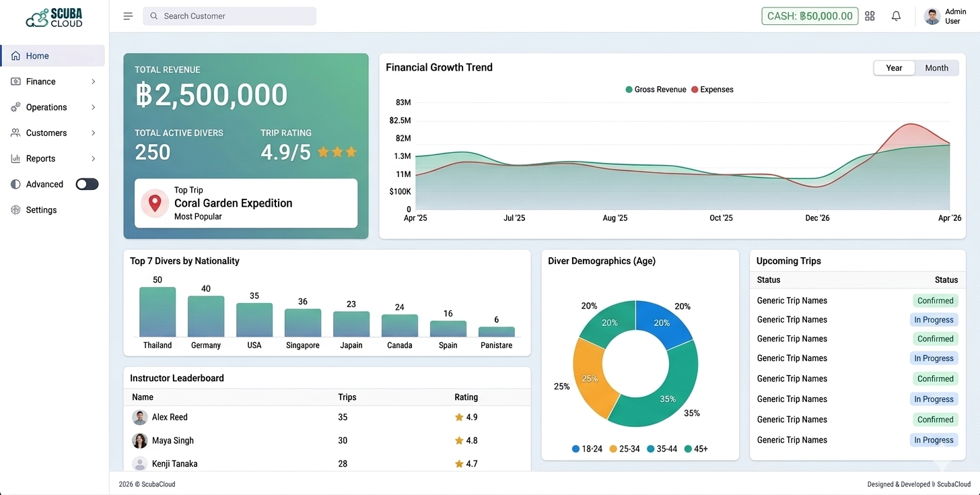Viewport: 980px width, 495px height.
Task: Open the Operations menu item
Action: [53, 107]
